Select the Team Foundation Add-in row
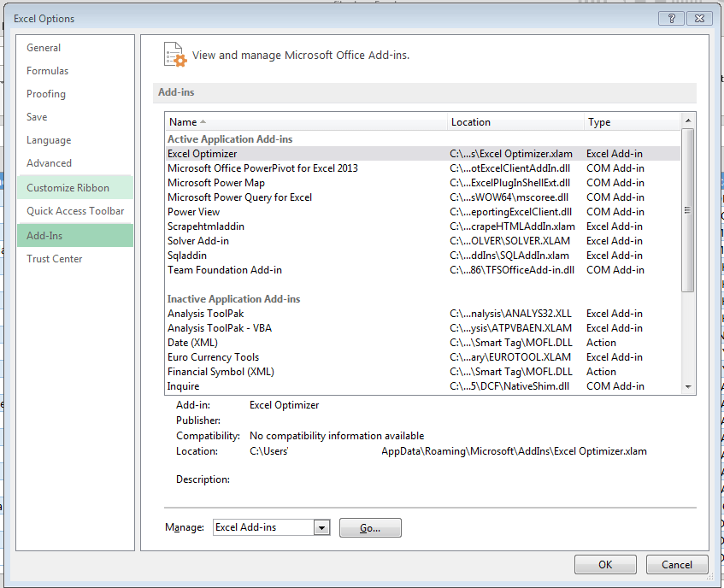Viewport: 724px width, 588px height. tap(422, 270)
